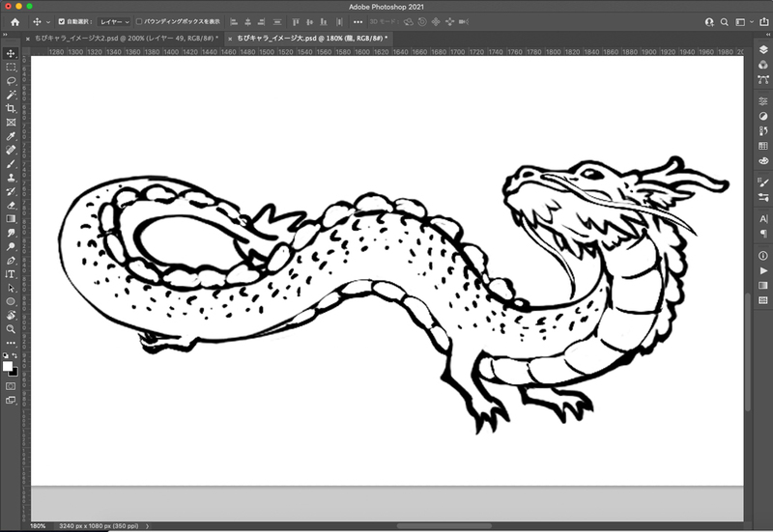Select the Horizontal Type tool
Screen dimensions: 773x532
coord(11,273)
